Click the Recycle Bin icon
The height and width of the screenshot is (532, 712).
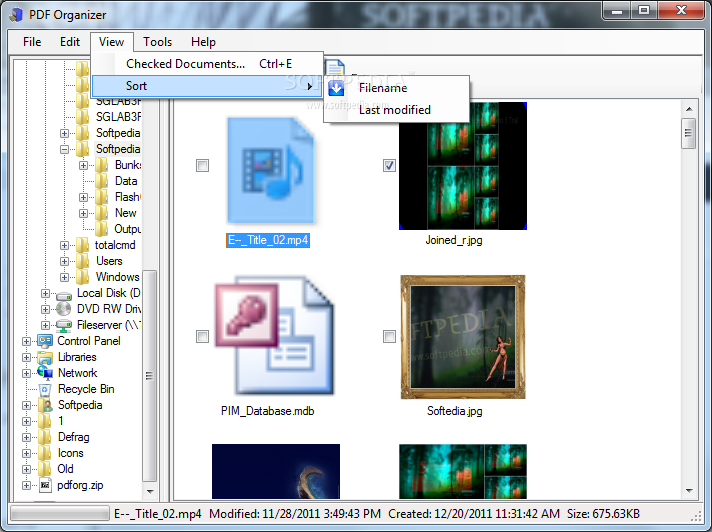tap(44, 389)
